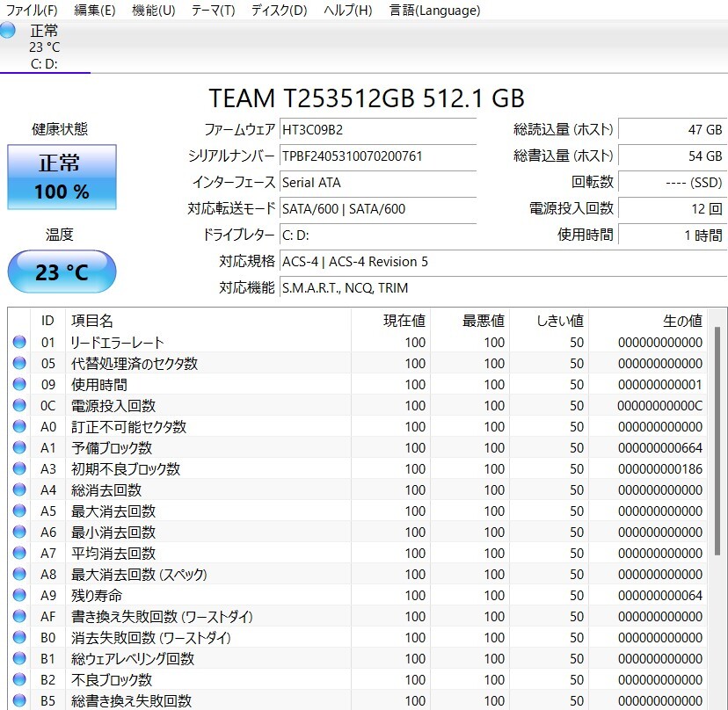Screen dimensions: 728x710
Task: Click the status orb beside ID 0C 電源投入回数
Action: click(19, 406)
